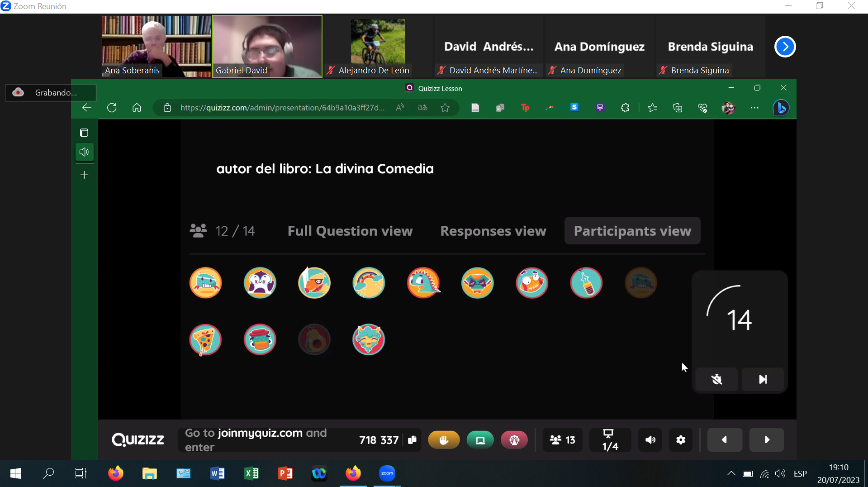Click the quizizz.com address bar
The height and width of the screenshot is (487, 868).
pos(282,108)
